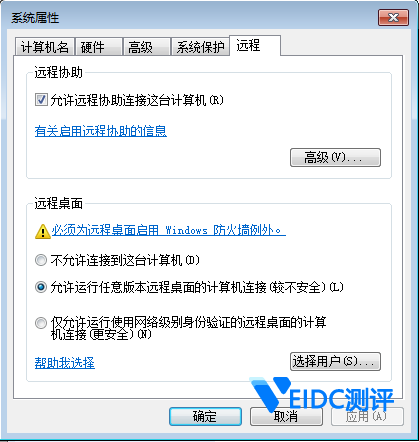Switch to the 计算机名 tab
The height and width of the screenshot is (442, 419).
pyautogui.click(x=45, y=47)
